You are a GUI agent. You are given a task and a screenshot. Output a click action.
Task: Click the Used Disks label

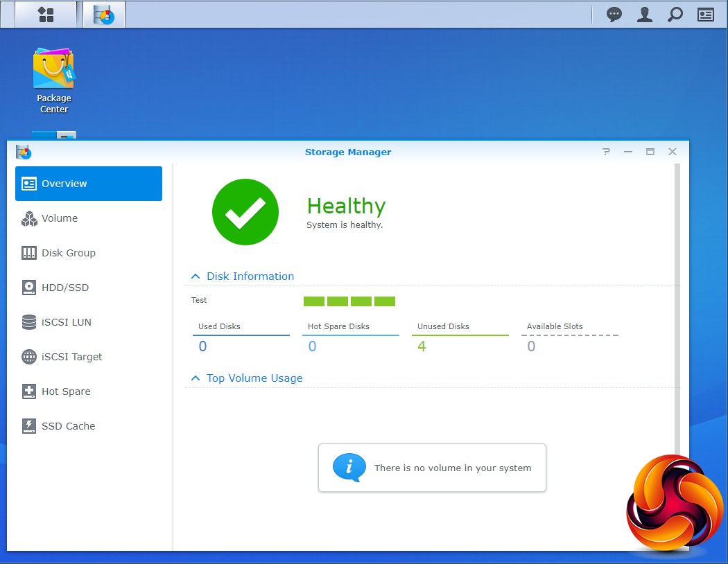219,326
